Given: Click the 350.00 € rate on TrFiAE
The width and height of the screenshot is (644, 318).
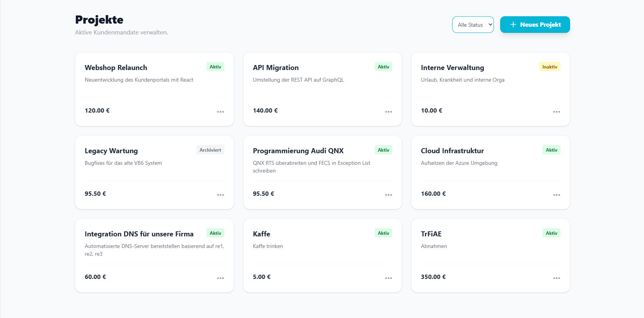Looking at the screenshot, I should [433, 277].
